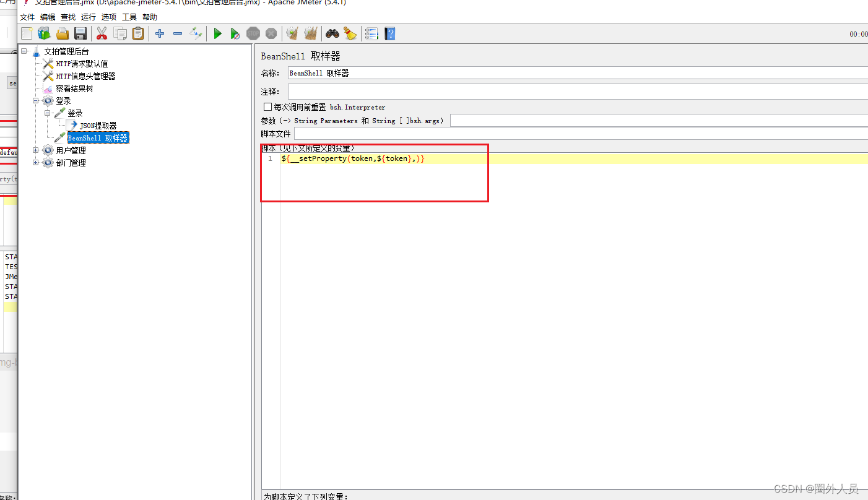The image size is (868, 500).
Task: Click the 文拍管理后台 test plan flask icon
Action: coord(36,51)
